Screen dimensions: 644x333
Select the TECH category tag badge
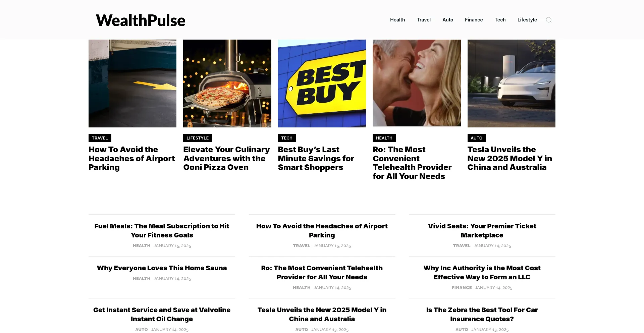(287, 138)
